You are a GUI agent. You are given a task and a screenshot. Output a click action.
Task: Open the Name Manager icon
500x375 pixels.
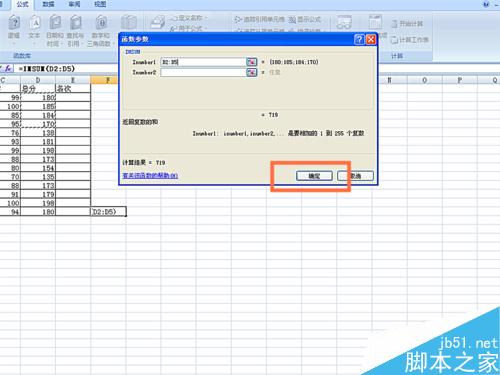tap(157, 23)
